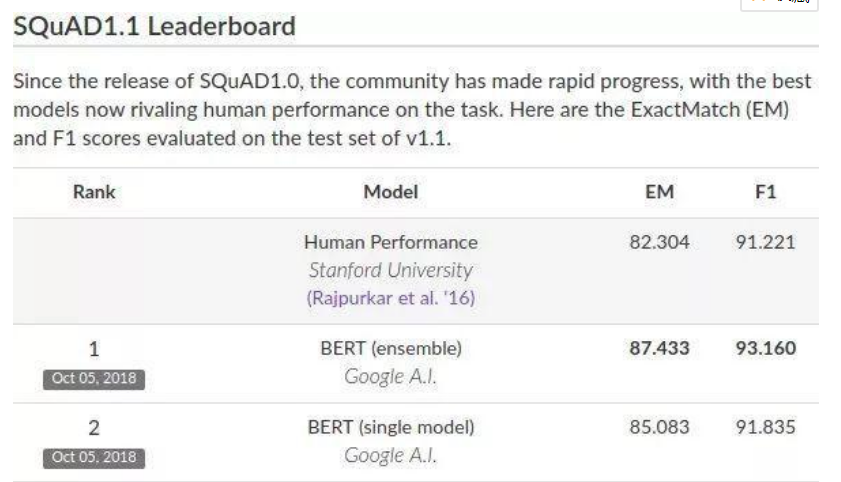Click the BERT (ensemble) model entry
841x482 pixels.
[x=390, y=348]
